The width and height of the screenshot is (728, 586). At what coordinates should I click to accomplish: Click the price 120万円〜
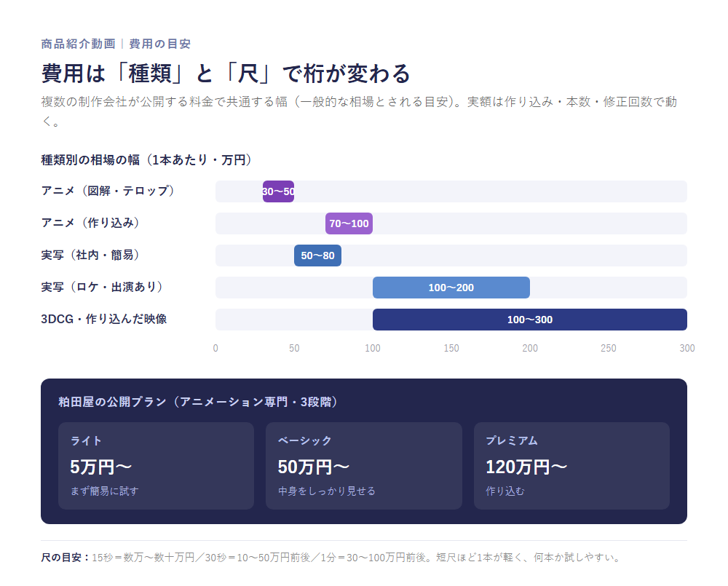point(526,467)
